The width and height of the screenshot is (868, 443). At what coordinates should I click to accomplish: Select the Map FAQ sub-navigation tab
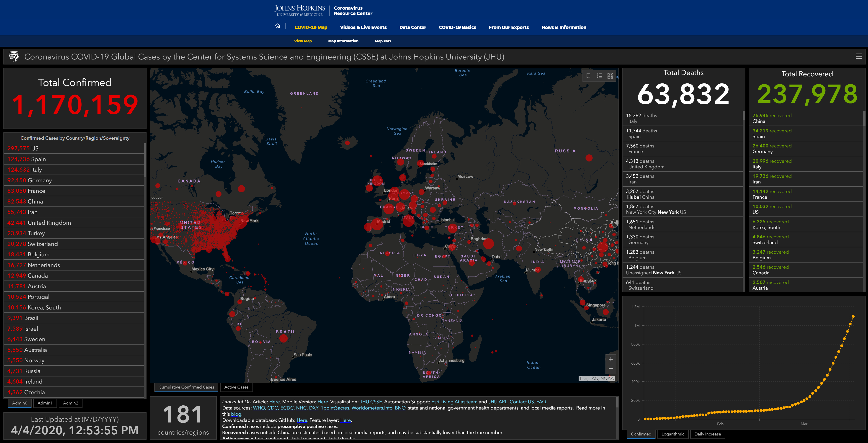click(x=382, y=41)
